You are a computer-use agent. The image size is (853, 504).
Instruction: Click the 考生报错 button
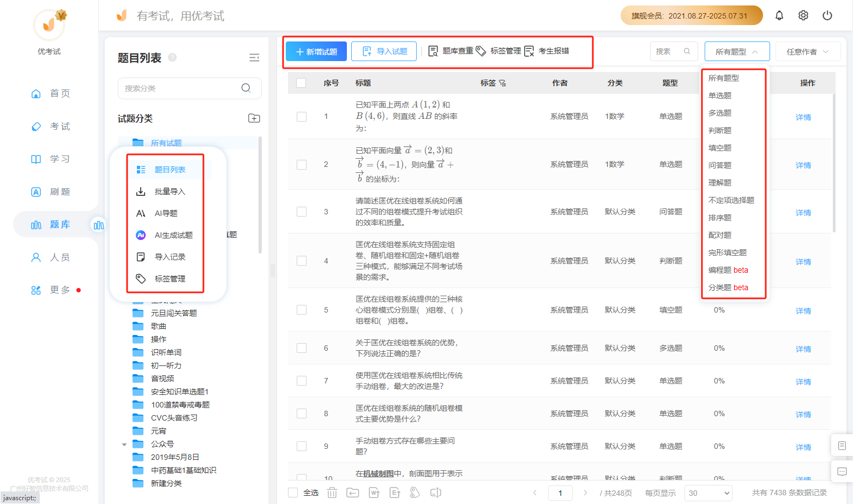click(546, 51)
